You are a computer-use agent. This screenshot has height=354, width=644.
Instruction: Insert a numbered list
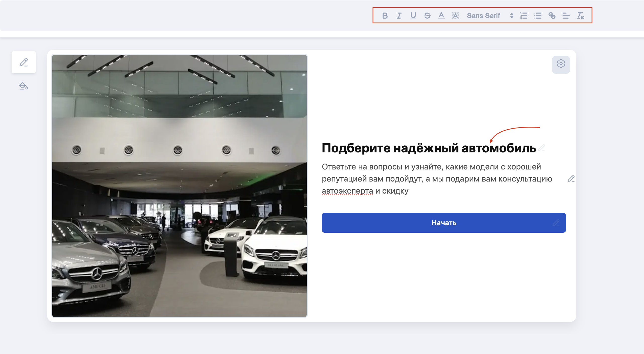524,16
